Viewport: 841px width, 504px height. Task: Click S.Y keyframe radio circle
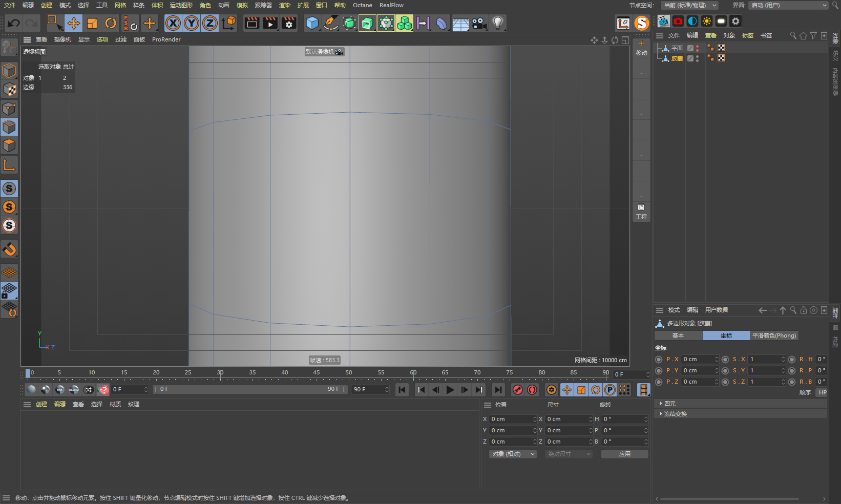725,371
